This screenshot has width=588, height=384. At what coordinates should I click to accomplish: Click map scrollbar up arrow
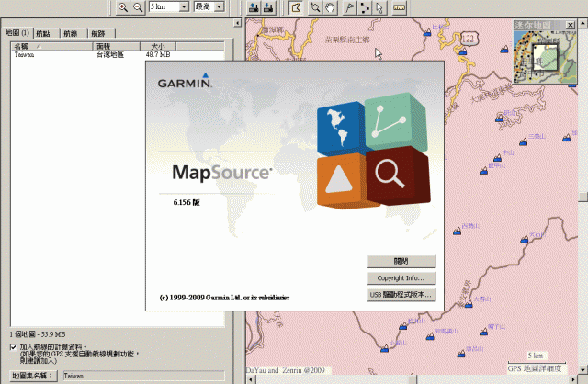(582, 23)
